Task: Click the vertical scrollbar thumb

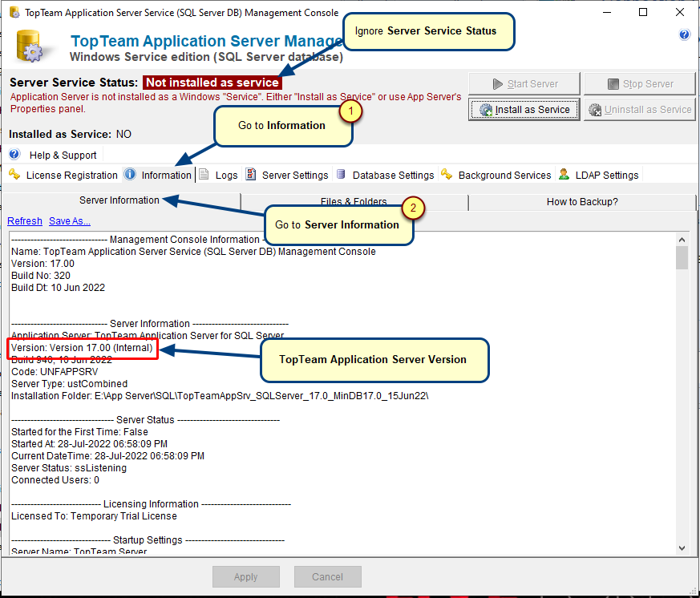Action: tap(682, 258)
